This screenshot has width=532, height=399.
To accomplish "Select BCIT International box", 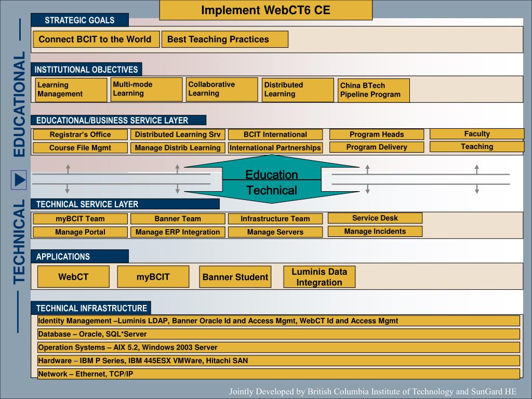I will click(x=275, y=135).
